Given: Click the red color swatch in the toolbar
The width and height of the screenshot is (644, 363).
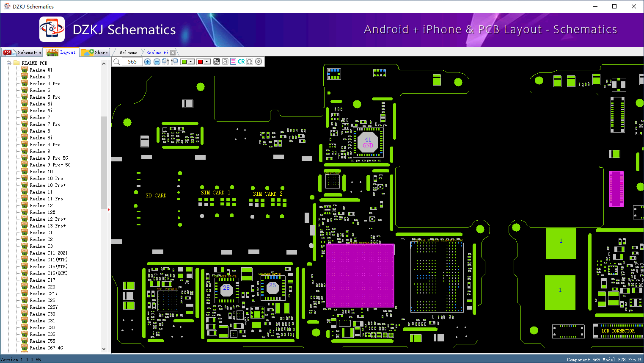Looking at the screenshot, I should 200,62.
